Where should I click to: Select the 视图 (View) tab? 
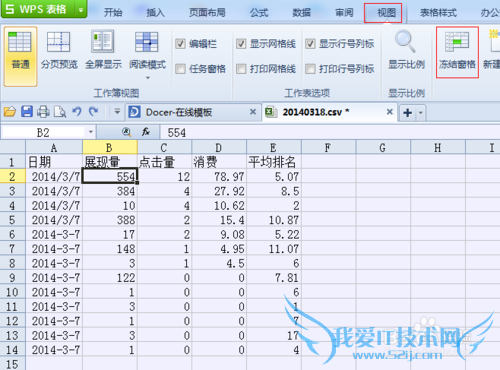click(383, 13)
